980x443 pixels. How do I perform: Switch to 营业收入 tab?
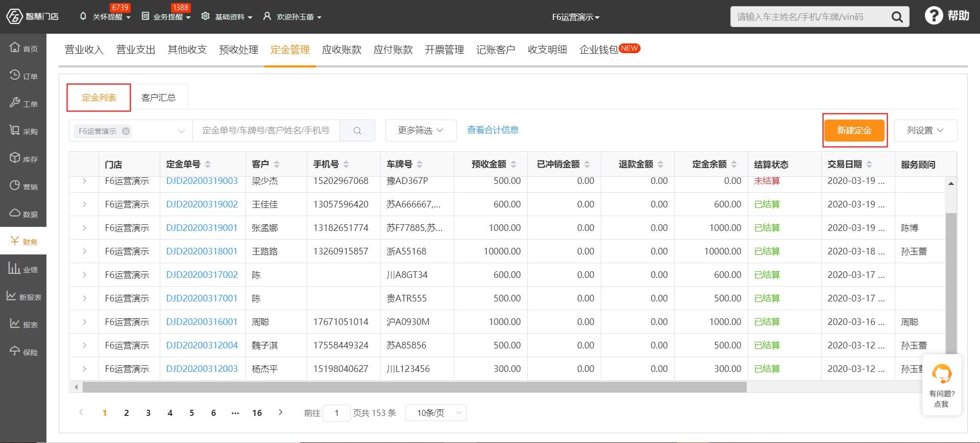(84, 50)
